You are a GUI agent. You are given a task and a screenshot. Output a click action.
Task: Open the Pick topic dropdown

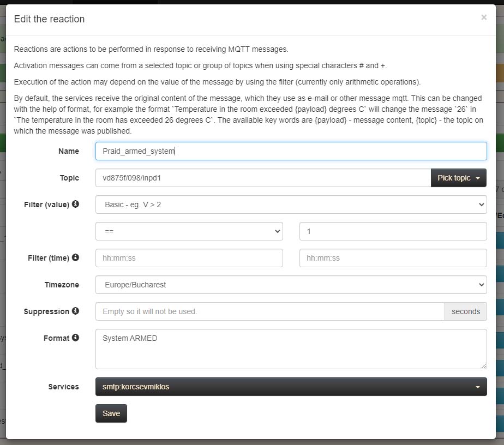pyautogui.click(x=458, y=178)
